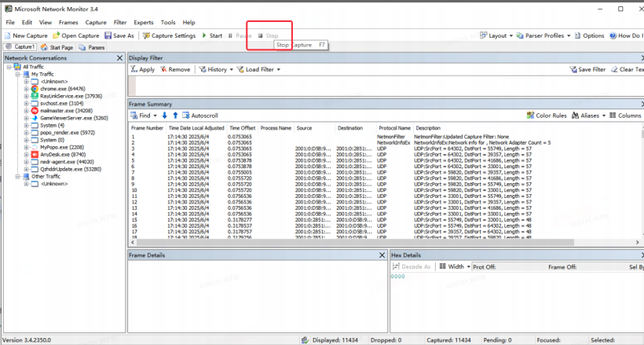Apply the display filter
Screen dimensions: 644x345
tap(142, 69)
